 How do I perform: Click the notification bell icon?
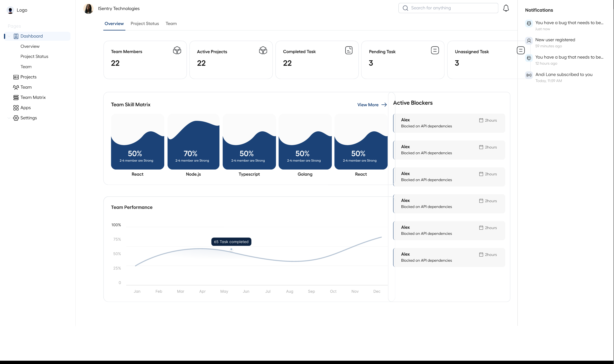pyautogui.click(x=506, y=8)
